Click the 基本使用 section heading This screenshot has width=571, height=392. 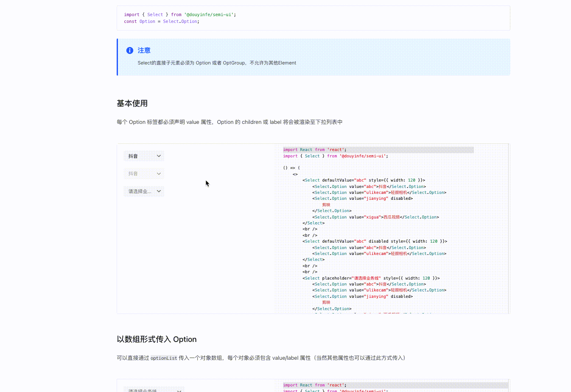tap(132, 103)
